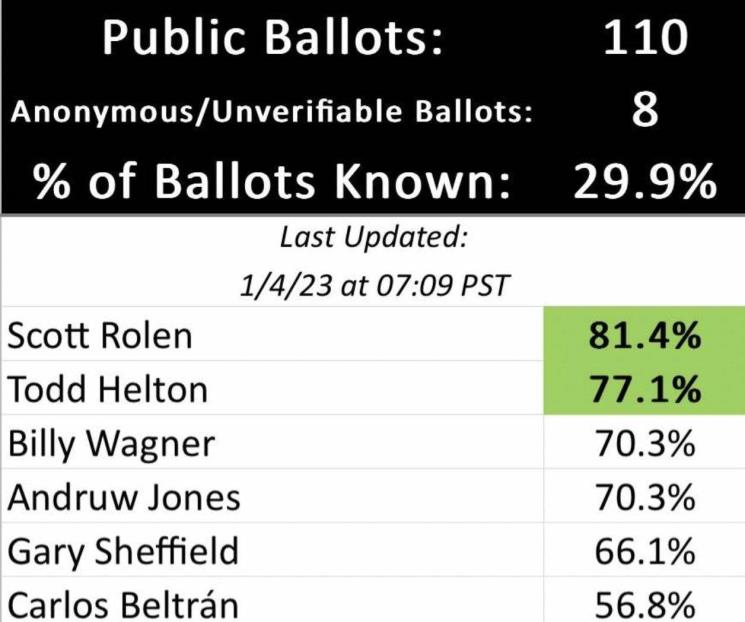Click the Last Updated heading text
745x622 pixels.
(x=373, y=238)
